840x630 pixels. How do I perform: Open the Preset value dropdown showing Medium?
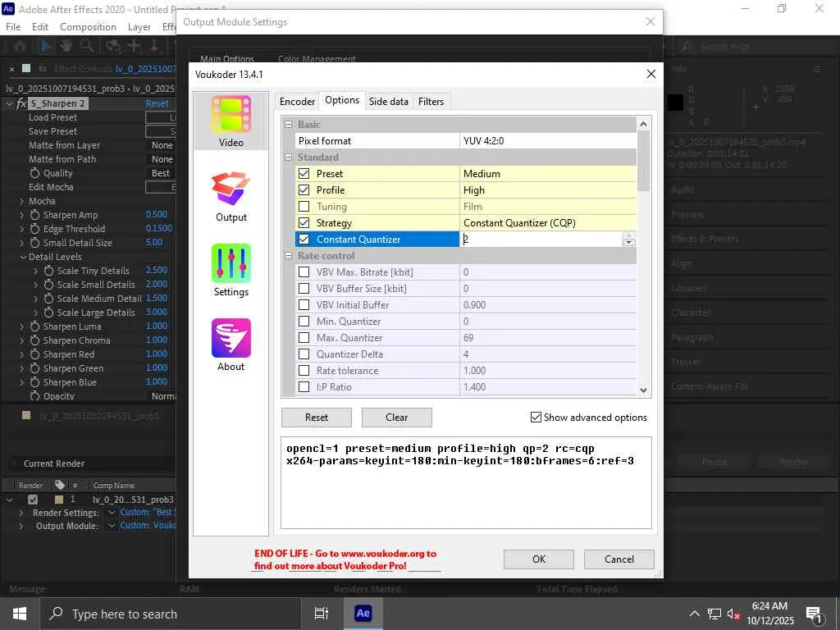(x=548, y=174)
